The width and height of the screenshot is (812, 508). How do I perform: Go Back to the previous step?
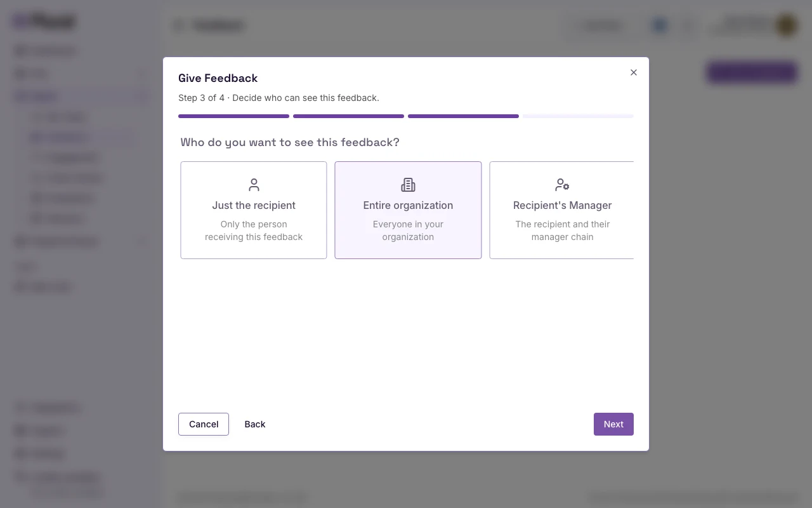(x=255, y=424)
